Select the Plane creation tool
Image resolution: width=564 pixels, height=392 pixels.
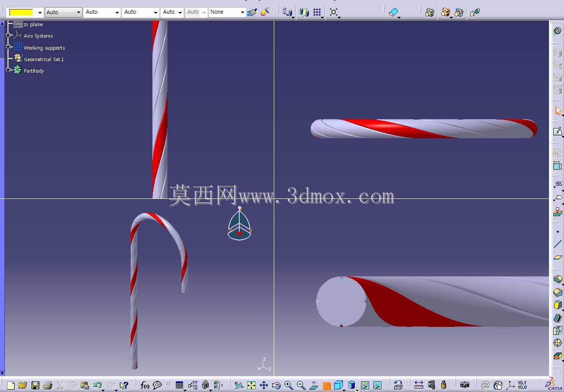coord(558,257)
